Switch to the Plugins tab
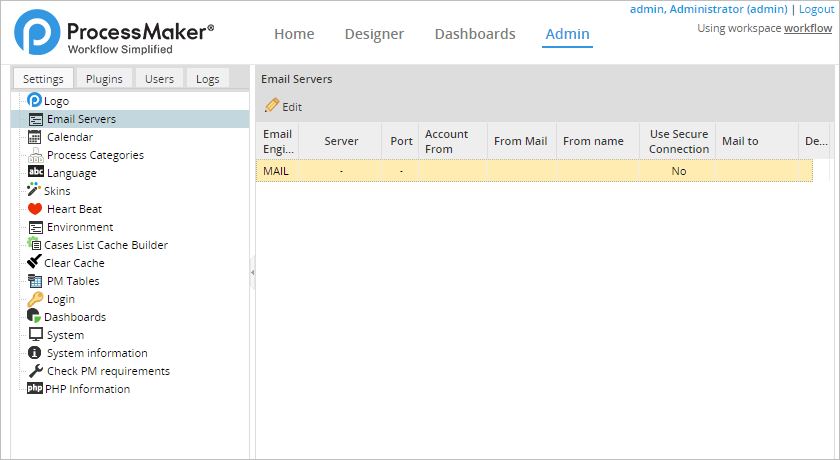 (x=104, y=79)
